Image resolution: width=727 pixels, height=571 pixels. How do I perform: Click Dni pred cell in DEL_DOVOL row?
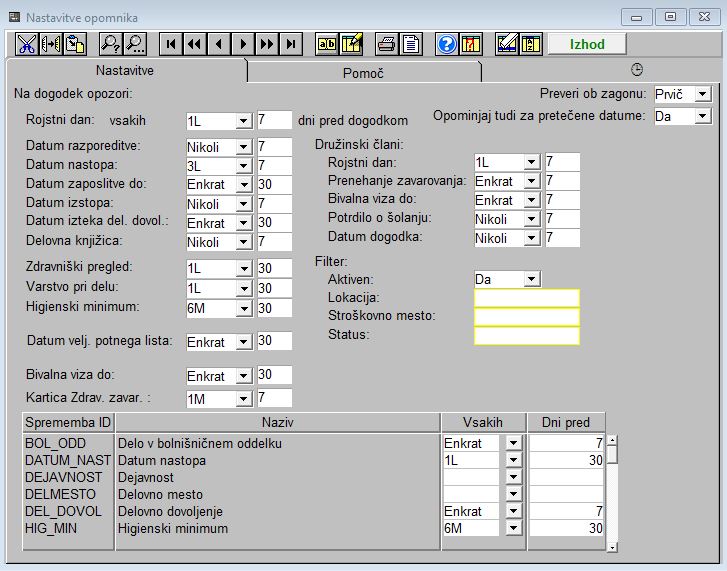(566, 511)
